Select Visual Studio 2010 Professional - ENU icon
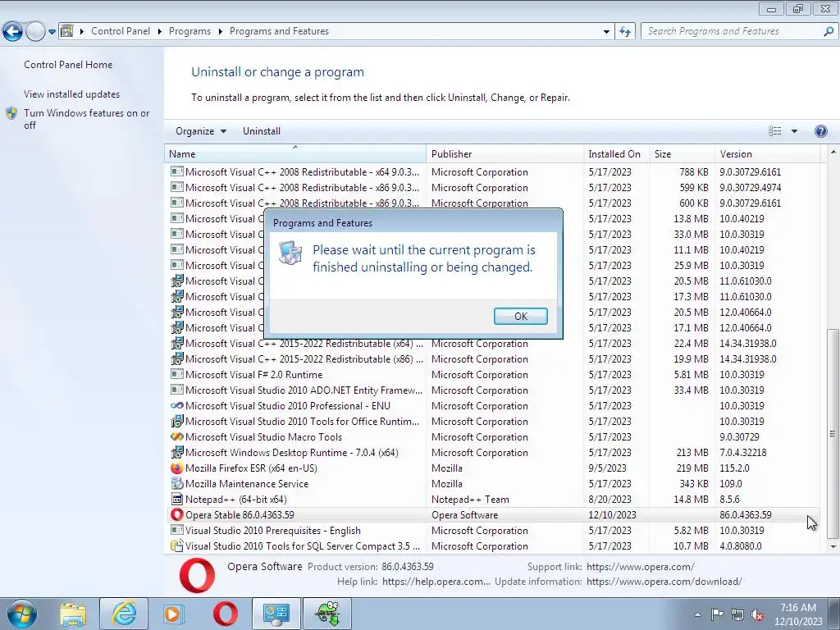The height and width of the screenshot is (630, 840). point(177,406)
